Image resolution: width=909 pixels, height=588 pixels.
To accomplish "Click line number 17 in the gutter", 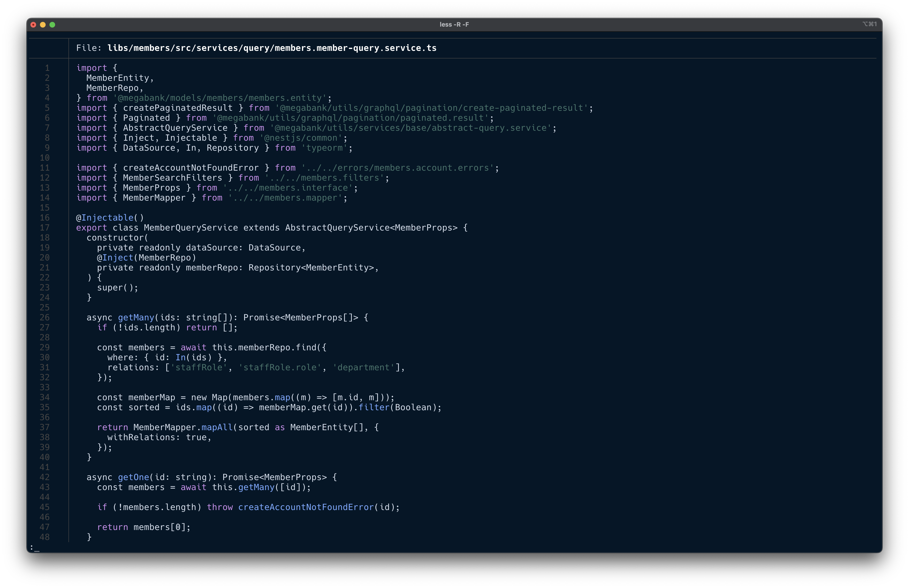I will coord(45,228).
